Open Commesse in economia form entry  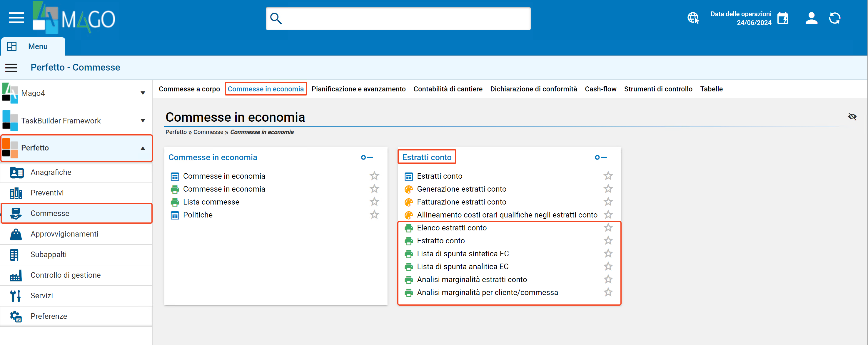(x=224, y=176)
